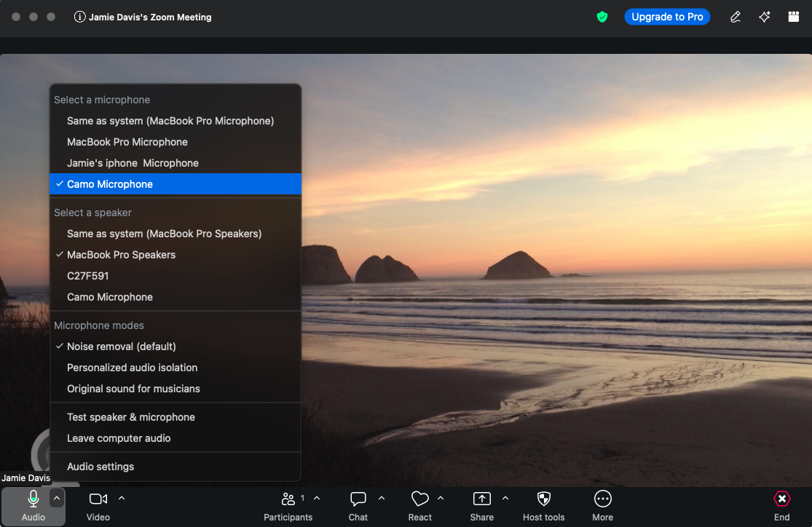Expand the Video options chevron

[122, 499]
